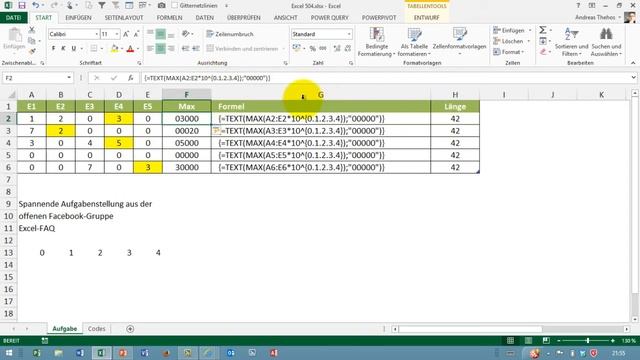Open Outlook from the Windows taskbar
640x360 pixels.
pyautogui.click(x=231, y=353)
